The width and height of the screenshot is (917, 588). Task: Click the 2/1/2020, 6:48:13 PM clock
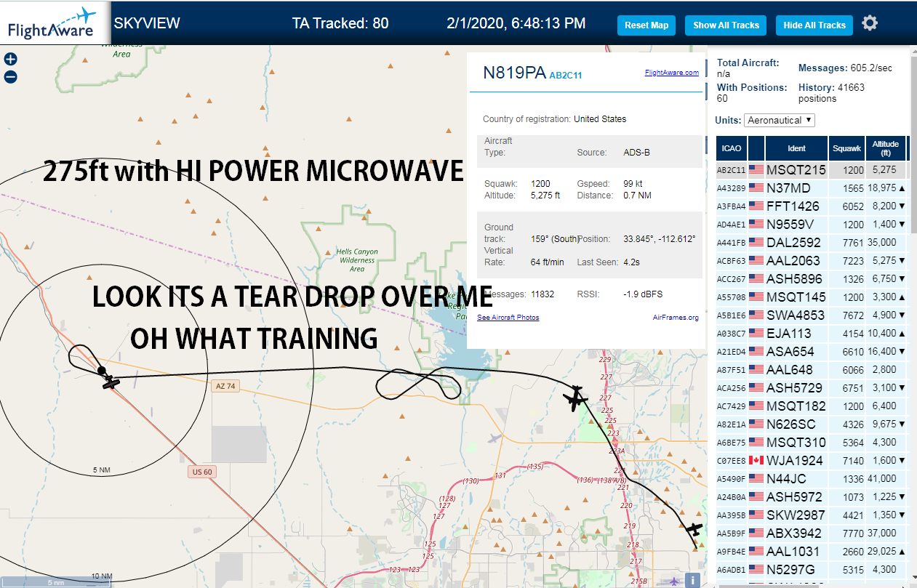coord(516,23)
